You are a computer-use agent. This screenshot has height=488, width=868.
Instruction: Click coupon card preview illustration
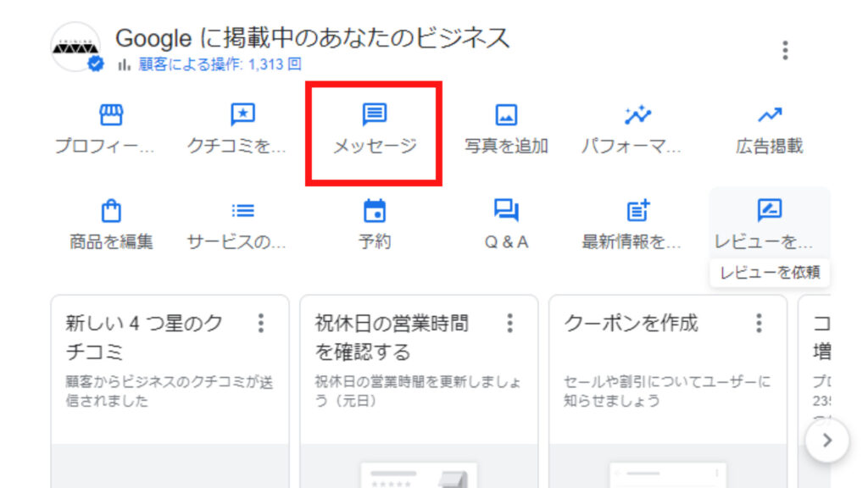pos(668,476)
